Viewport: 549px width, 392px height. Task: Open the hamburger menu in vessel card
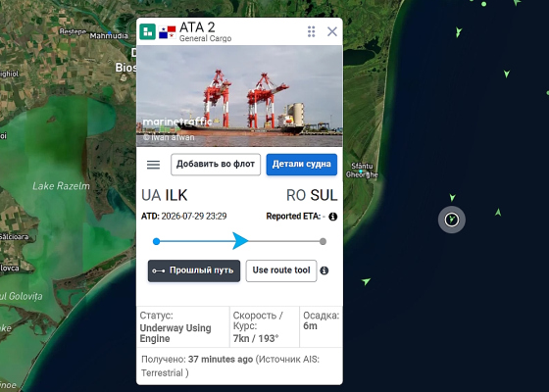(153, 165)
